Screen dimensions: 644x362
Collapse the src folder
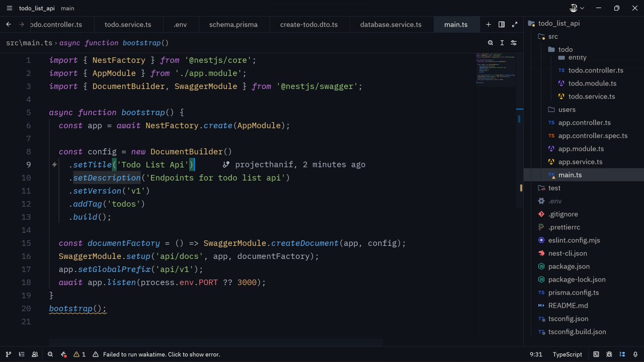click(584, 36)
